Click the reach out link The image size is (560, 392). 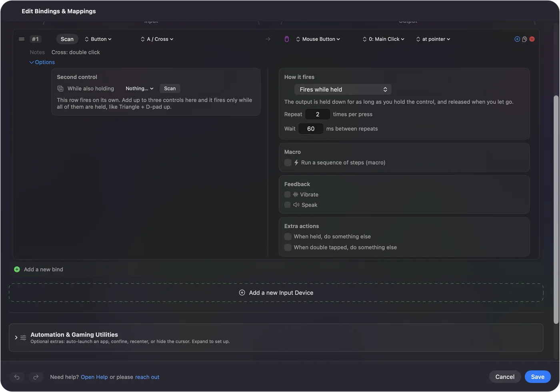tap(147, 377)
